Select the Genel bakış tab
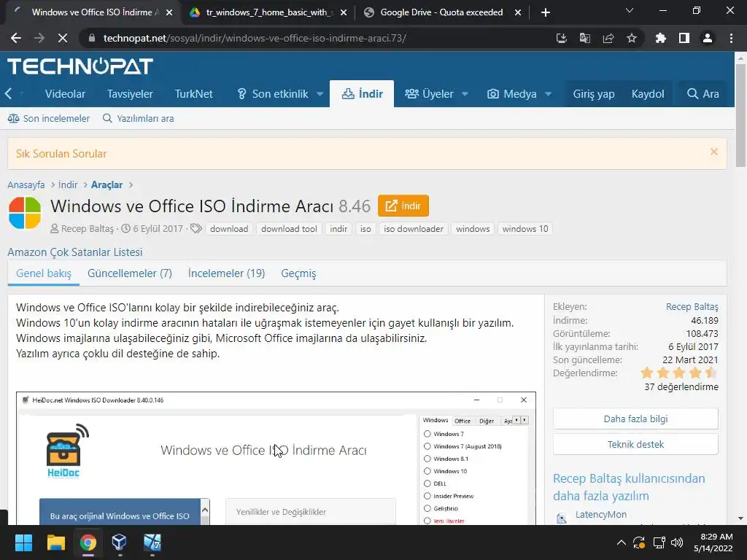 click(44, 274)
